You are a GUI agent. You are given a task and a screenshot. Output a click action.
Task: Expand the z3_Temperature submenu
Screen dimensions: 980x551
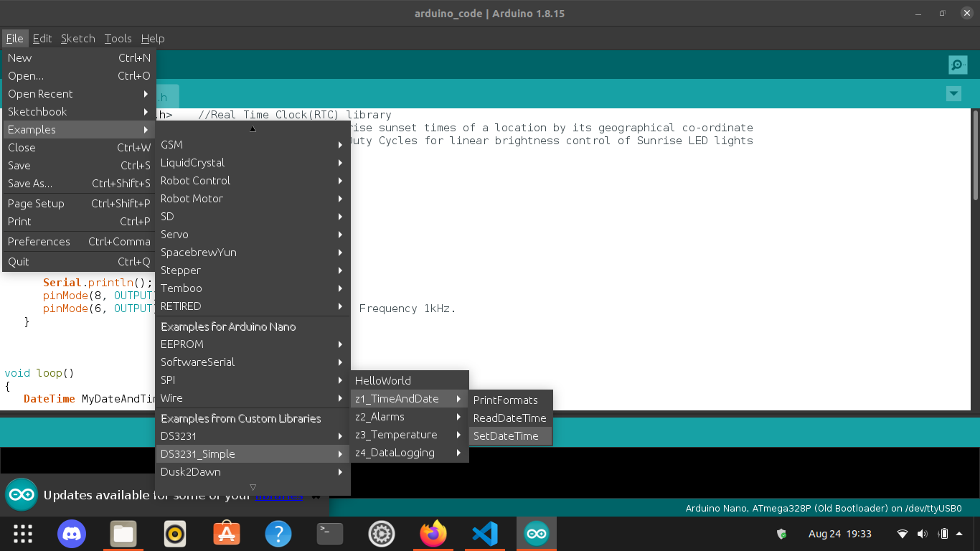pos(410,435)
